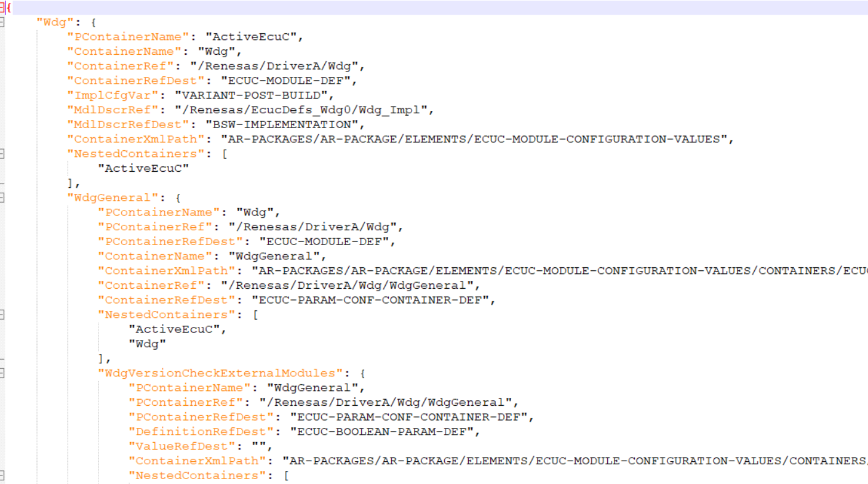Screen dimensions: 868x484
Task: Collapse the first "NestedContainers" array fold
Action: coord(4,154)
